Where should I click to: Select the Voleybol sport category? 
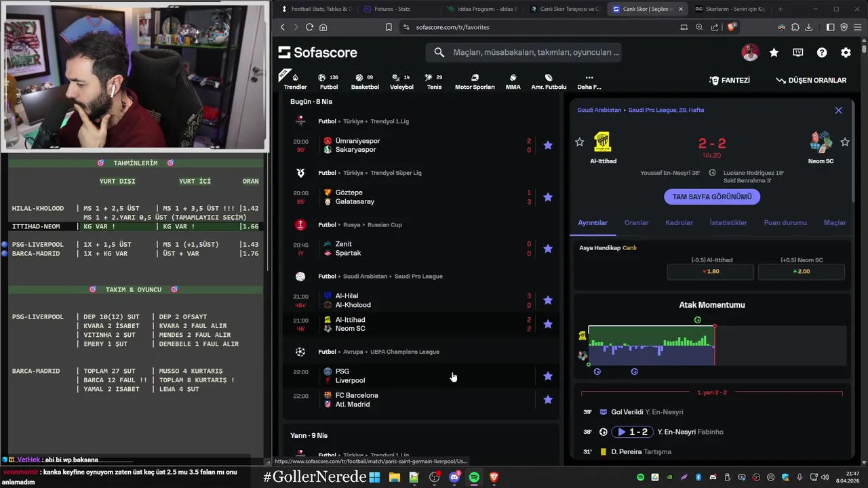tap(401, 81)
